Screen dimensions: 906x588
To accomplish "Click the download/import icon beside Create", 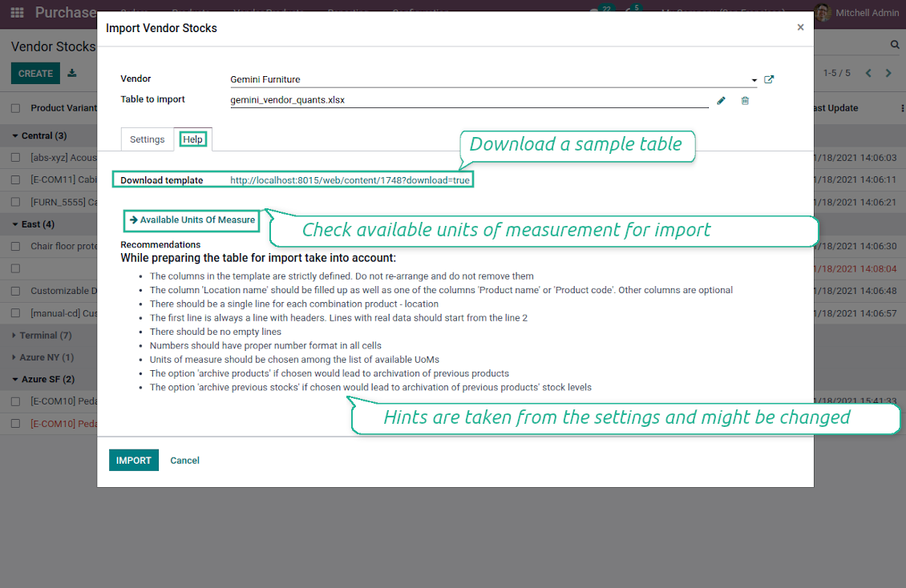I will tap(72, 73).
